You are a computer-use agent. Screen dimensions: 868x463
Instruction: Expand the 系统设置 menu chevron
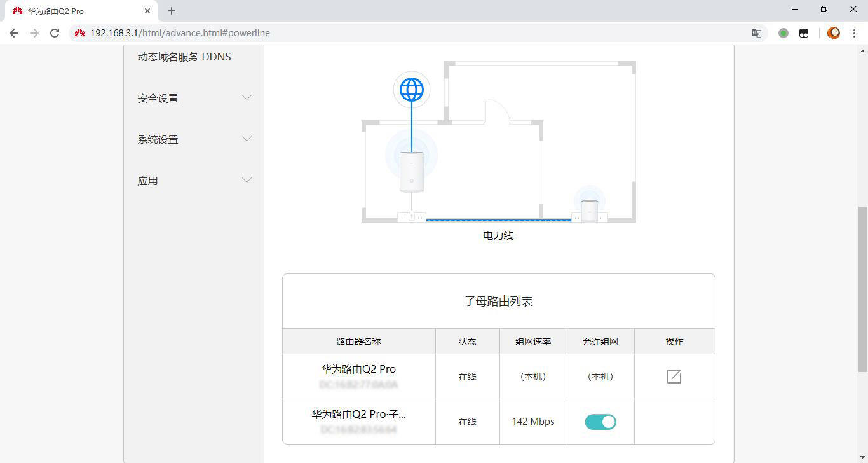[247, 139]
